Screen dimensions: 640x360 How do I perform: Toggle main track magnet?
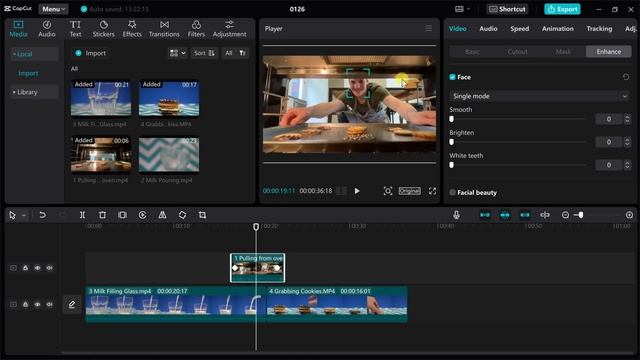click(485, 215)
